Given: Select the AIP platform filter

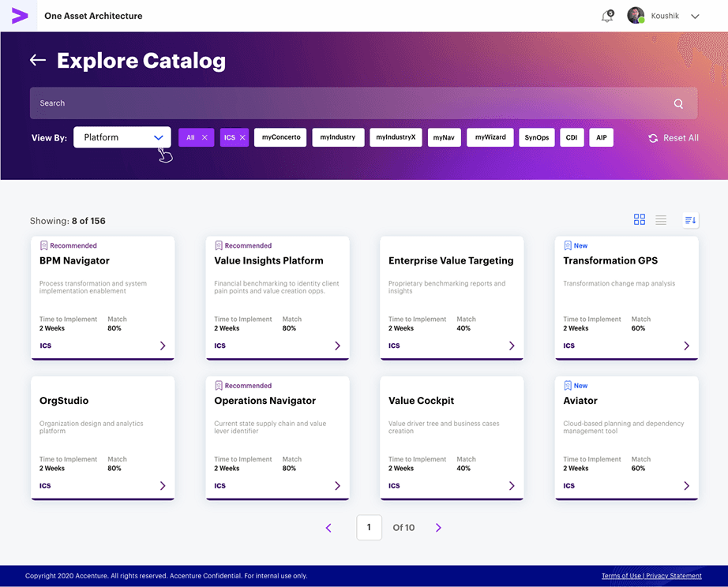Looking at the screenshot, I should [601, 137].
